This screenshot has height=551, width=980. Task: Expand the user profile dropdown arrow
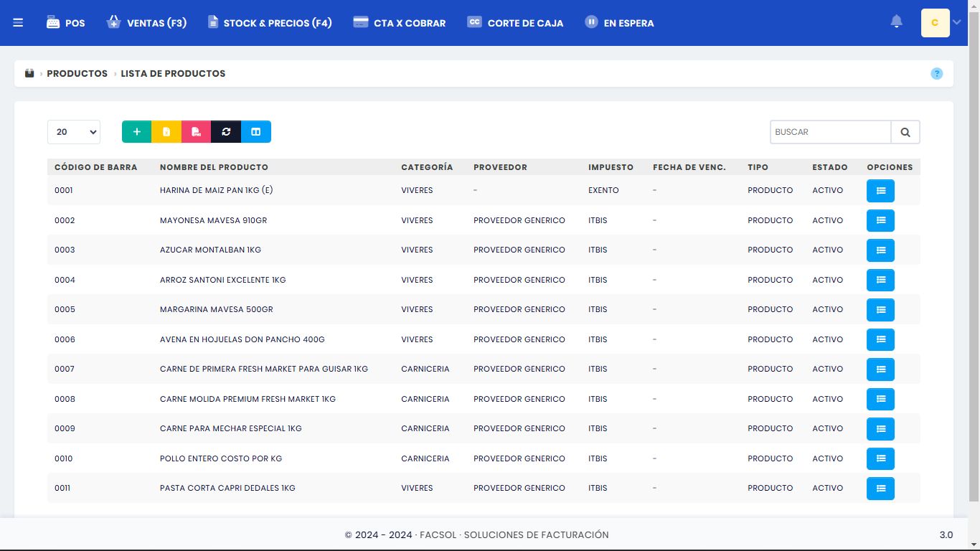956,22
